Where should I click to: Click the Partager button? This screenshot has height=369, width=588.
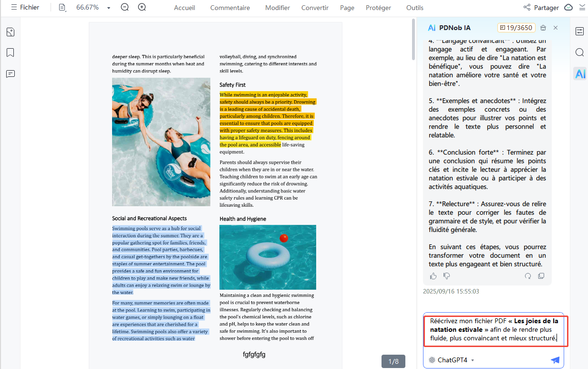pyautogui.click(x=541, y=8)
